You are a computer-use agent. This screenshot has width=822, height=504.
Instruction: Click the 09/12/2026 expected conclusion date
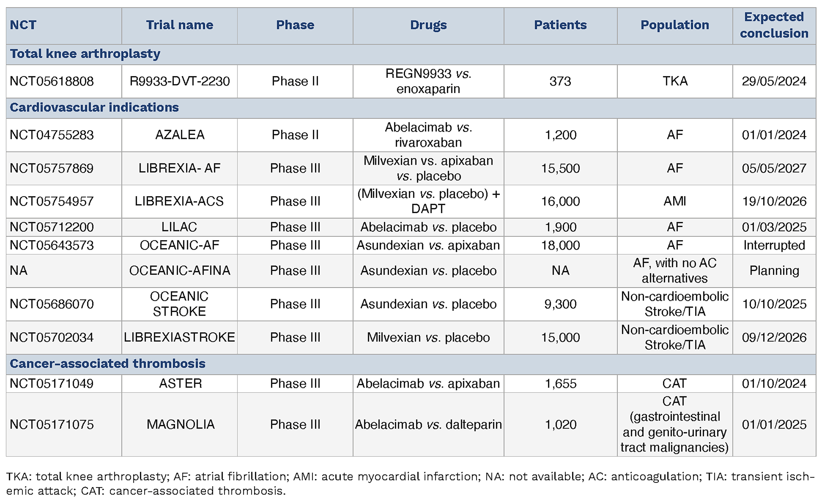[774, 338]
